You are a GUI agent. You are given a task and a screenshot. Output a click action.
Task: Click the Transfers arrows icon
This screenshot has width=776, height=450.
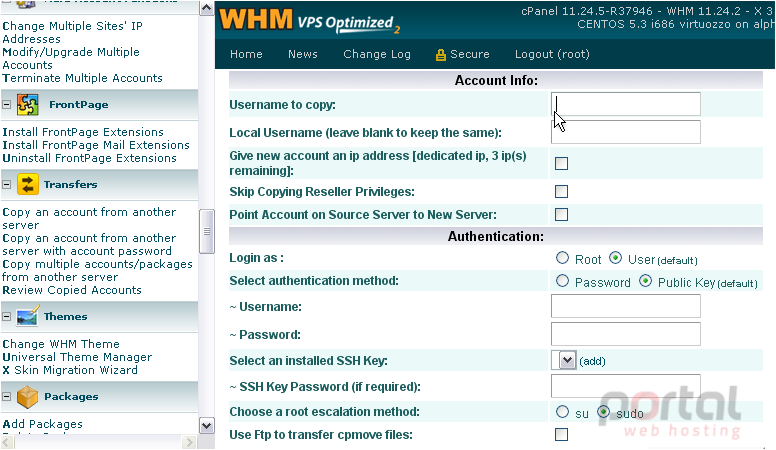tap(27, 185)
